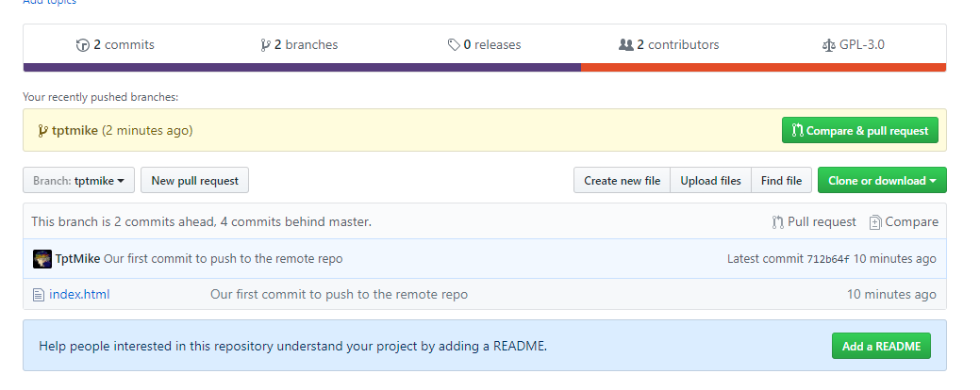This screenshot has height=390, width=980.
Task: Click the orange segment of language bar
Action: 763,68
